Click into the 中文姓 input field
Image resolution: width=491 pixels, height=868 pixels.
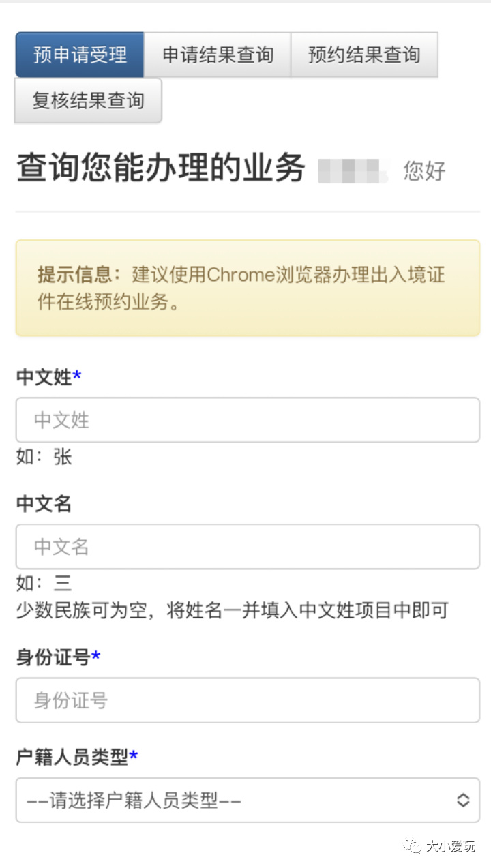tap(245, 420)
